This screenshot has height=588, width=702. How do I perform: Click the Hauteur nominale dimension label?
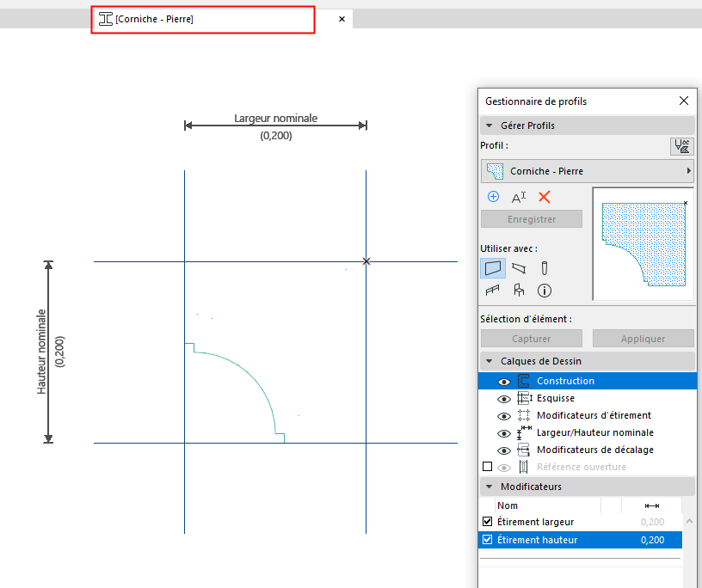(x=41, y=352)
